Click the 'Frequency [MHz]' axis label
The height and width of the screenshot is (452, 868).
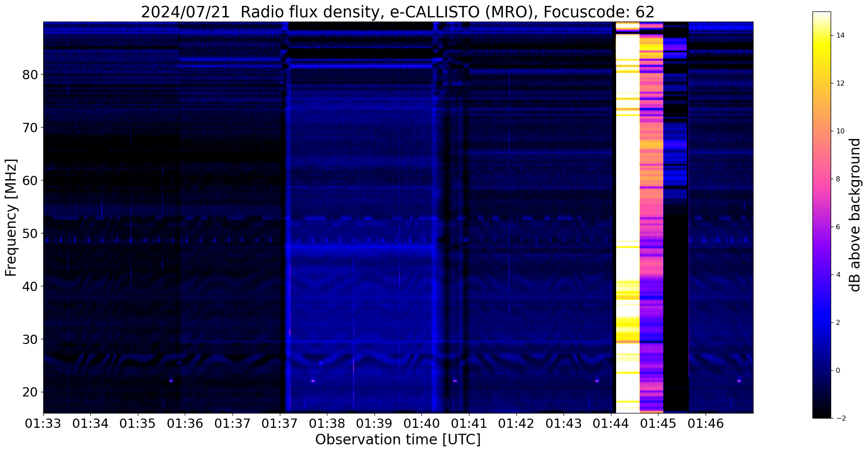point(11,218)
